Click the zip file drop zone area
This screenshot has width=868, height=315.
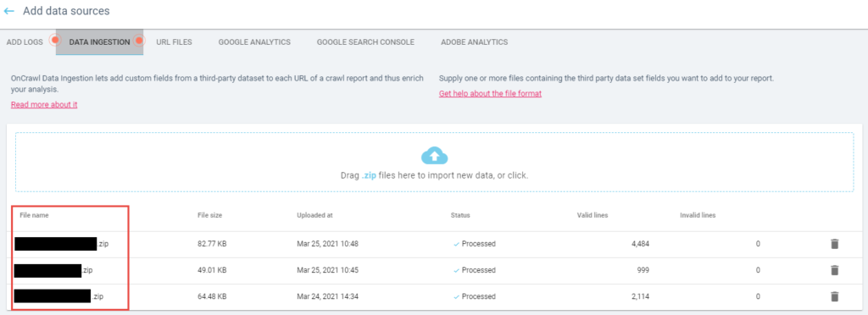[x=435, y=162]
